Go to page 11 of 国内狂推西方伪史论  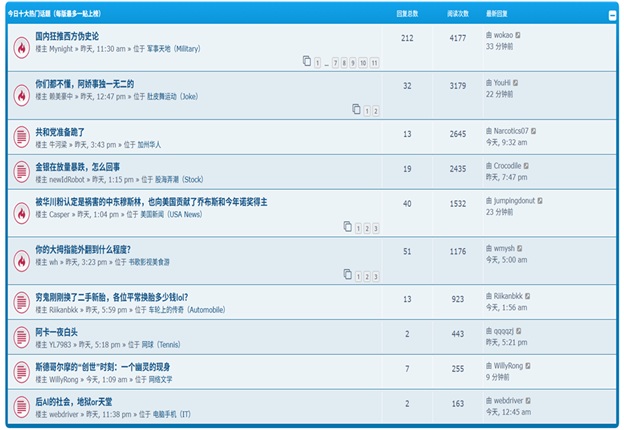374,62
